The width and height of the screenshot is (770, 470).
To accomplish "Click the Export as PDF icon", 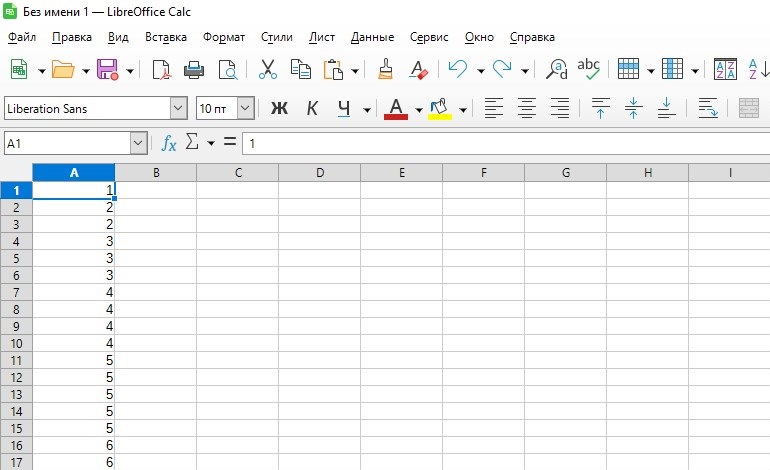I will tap(161, 70).
